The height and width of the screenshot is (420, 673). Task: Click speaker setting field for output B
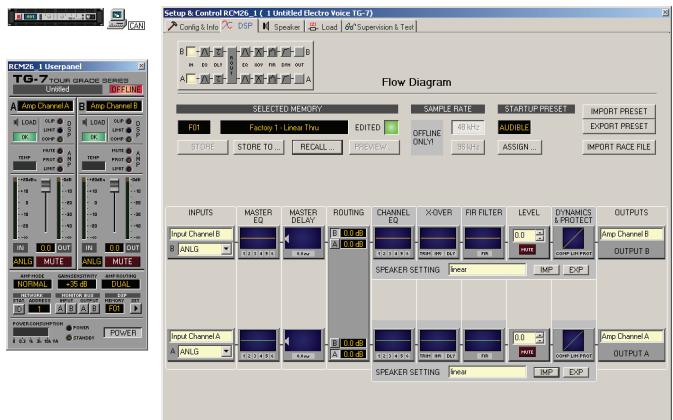tap(487, 269)
